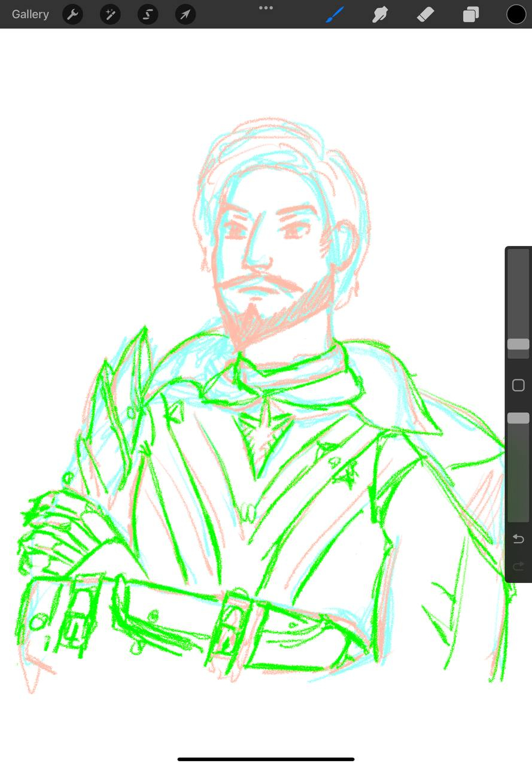Tap the Redo arrow in sidebar
Viewport: 532px width, 766px height.
coord(518,566)
